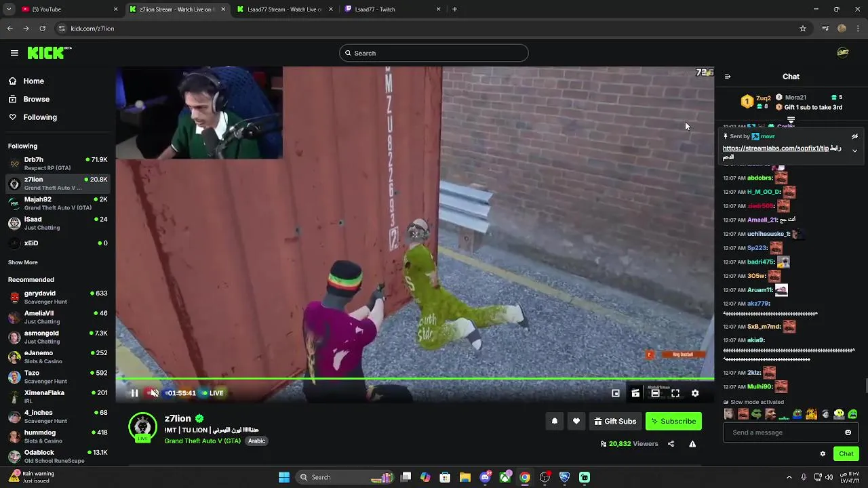Open Majah92 followed channel
The height and width of the screenshot is (488, 868).
click(58, 203)
